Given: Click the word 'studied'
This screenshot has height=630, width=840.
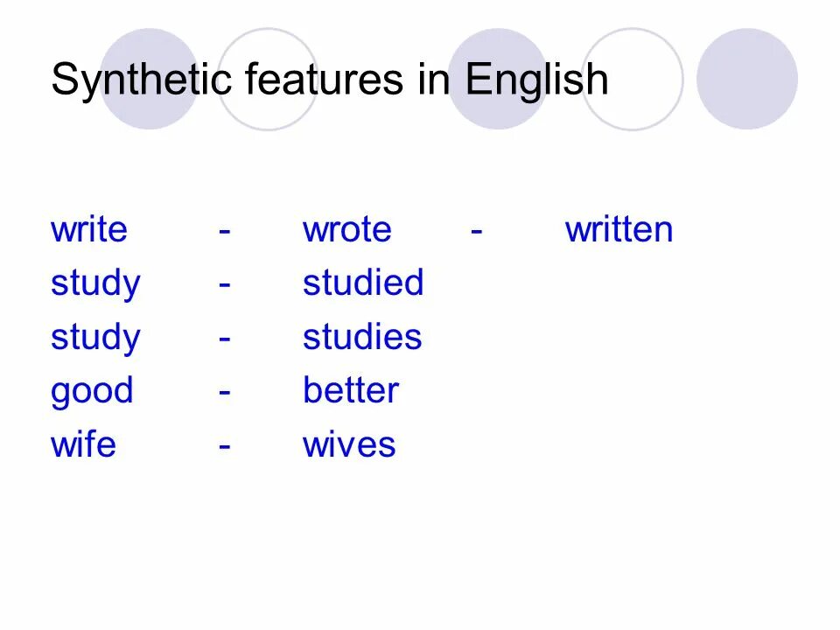Looking at the screenshot, I should click(363, 283).
